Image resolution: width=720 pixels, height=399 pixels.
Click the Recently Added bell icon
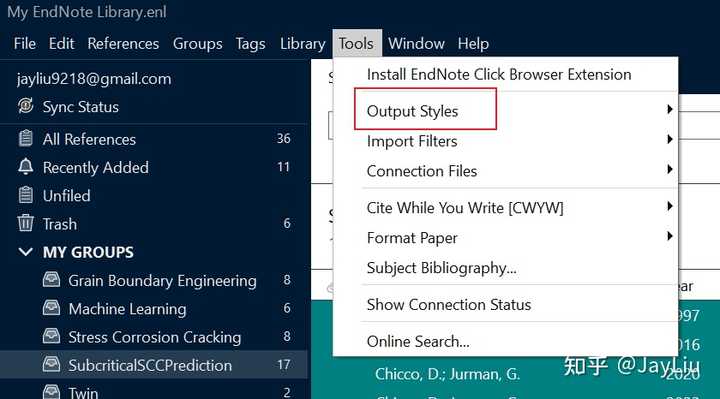tap(26, 167)
